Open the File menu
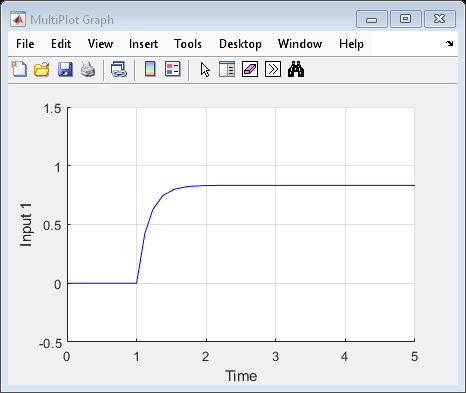The height and width of the screenshot is (393, 466). pyautogui.click(x=25, y=44)
